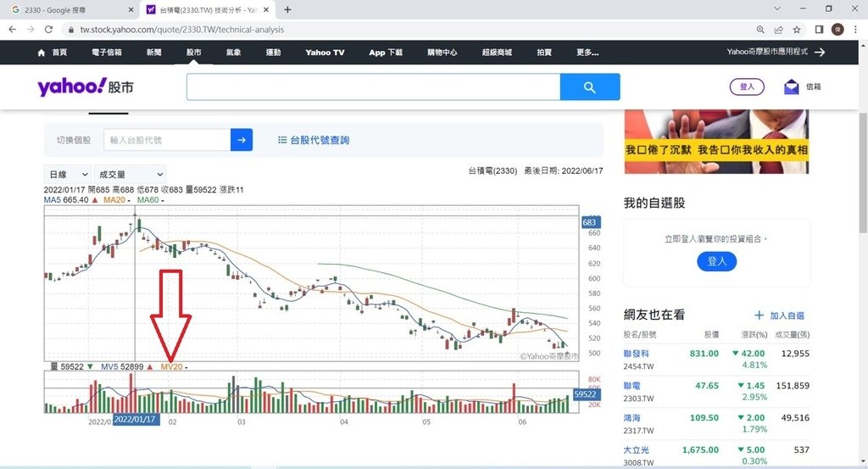
Task: Click MV5 52899 legend text
Action: coord(122,366)
